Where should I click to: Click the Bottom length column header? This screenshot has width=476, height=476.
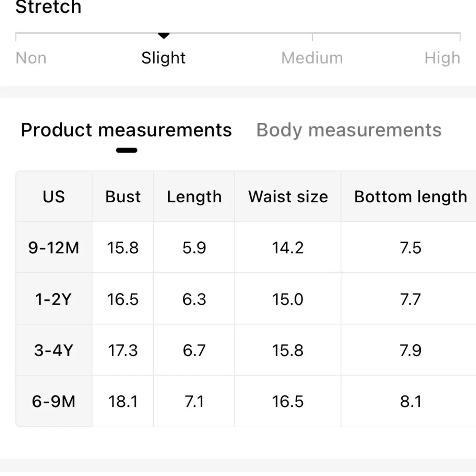click(x=410, y=197)
